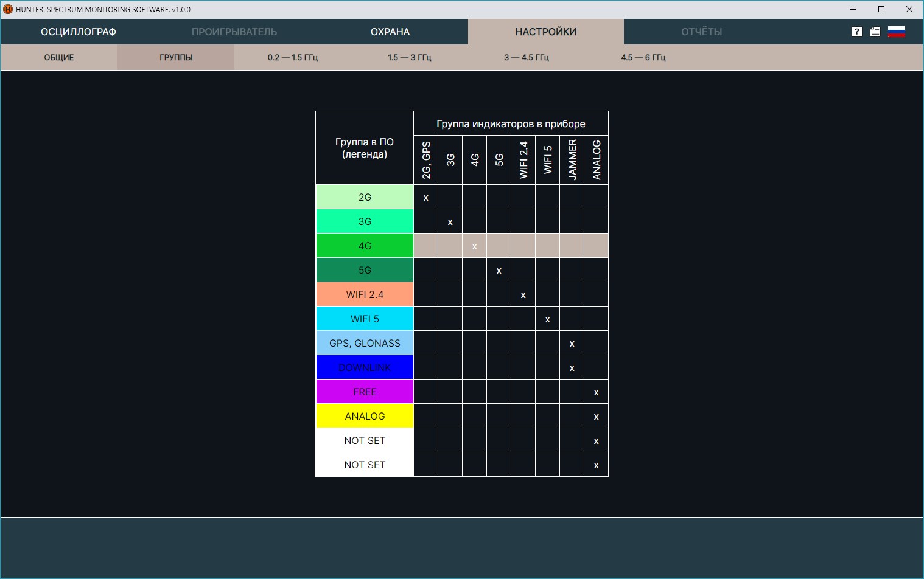Click the GPS, GLONASS group label
The height and width of the screenshot is (579, 924).
click(x=365, y=343)
